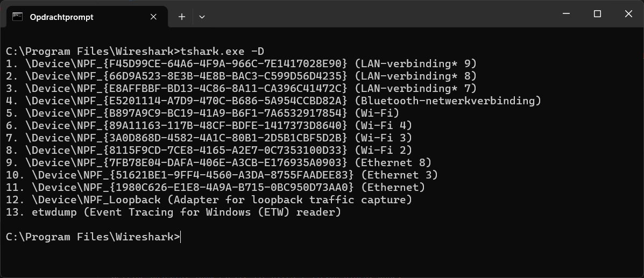The width and height of the screenshot is (644, 278).
Task: Minimize the terminal window
Action: click(x=565, y=14)
